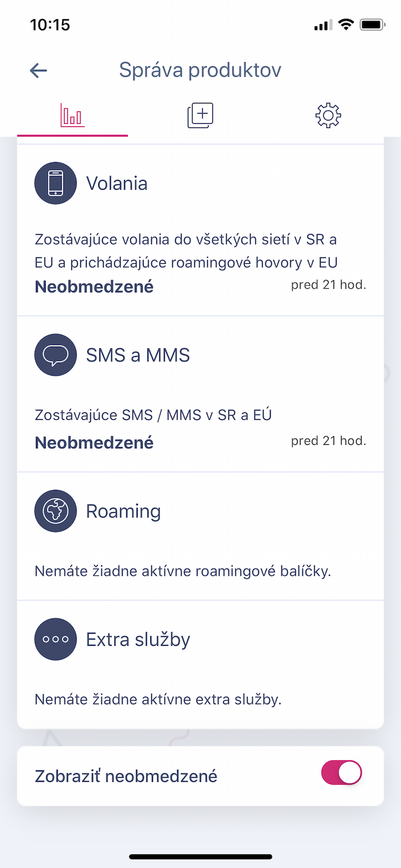Image resolution: width=401 pixels, height=868 pixels.
Task: Tap the Wi-Fi status icon
Action: tap(346, 25)
